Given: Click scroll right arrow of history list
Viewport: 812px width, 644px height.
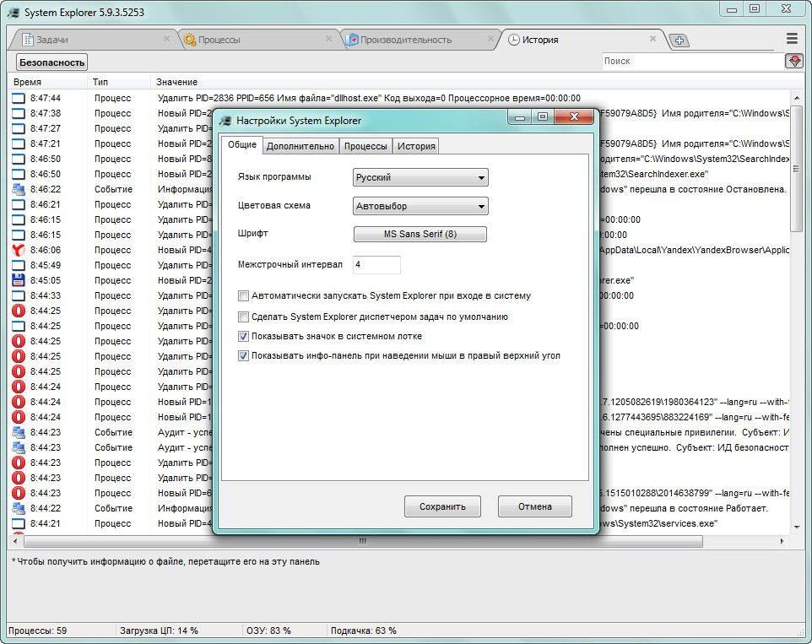Looking at the screenshot, I should [x=782, y=542].
